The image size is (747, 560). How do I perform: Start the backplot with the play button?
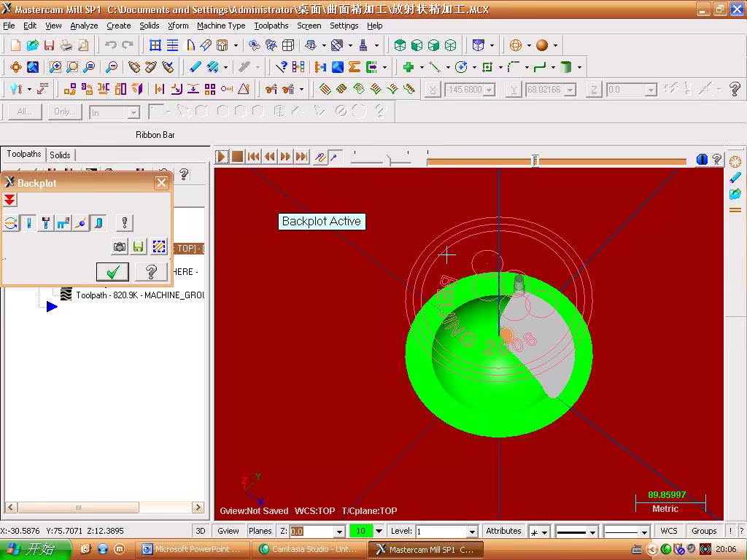click(x=222, y=157)
